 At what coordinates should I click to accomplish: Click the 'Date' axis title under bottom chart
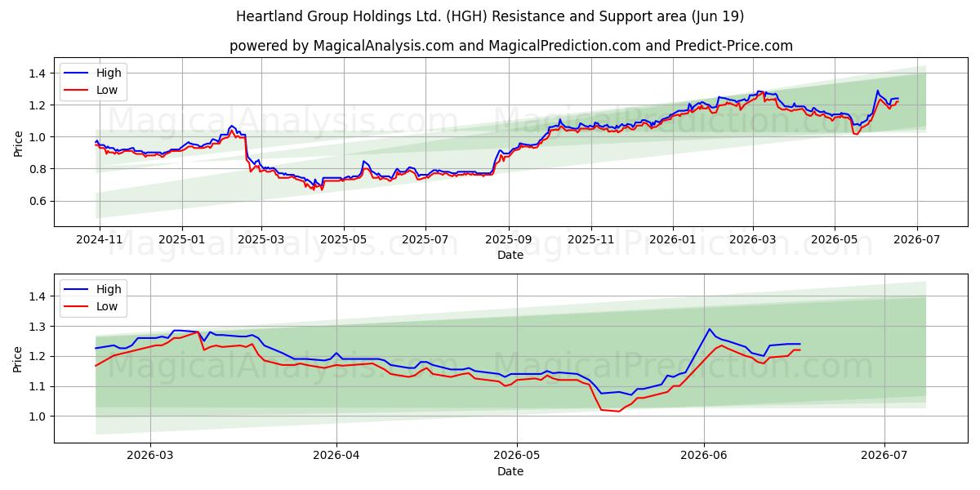[x=510, y=471]
